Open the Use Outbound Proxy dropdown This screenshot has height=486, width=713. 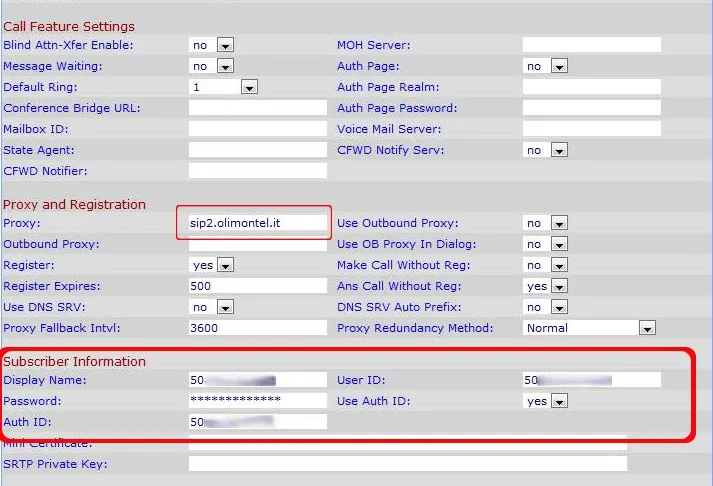tap(545, 223)
